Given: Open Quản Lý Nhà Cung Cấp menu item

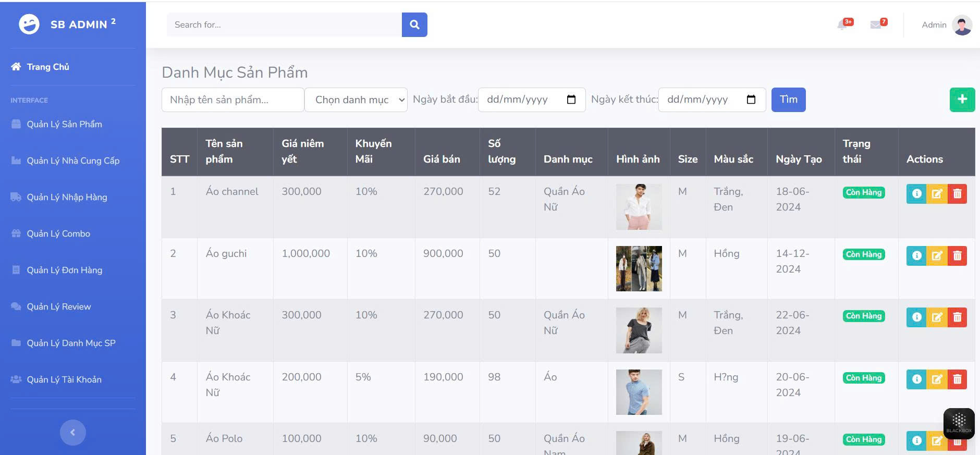Looking at the screenshot, I should click(73, 161).
